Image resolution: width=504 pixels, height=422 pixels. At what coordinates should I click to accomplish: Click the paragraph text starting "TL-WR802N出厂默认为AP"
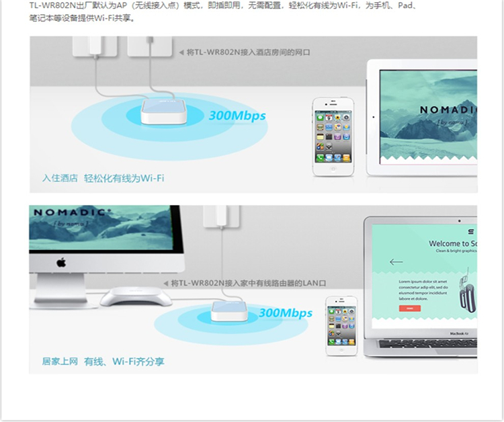click(x=224, y=11)
